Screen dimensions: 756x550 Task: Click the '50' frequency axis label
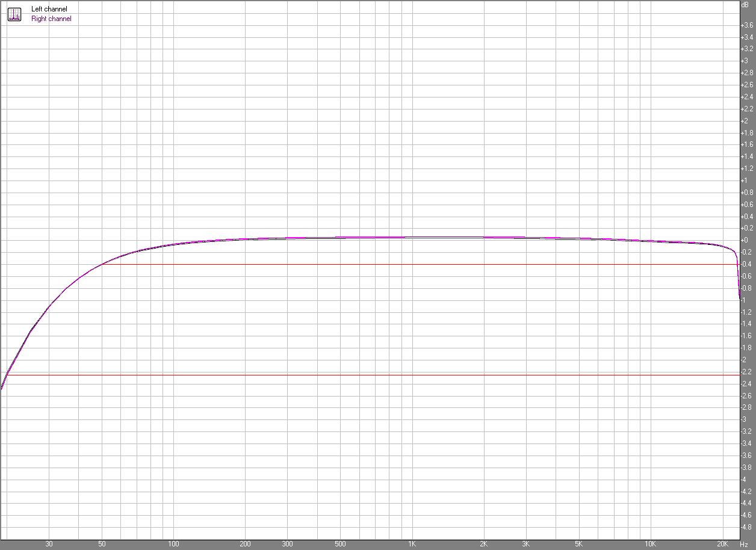[102, 544]
